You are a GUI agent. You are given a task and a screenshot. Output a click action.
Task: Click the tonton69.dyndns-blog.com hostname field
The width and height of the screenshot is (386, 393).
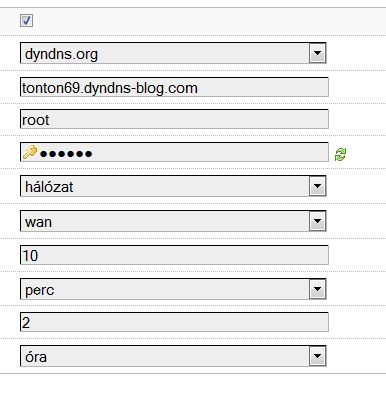174,87
